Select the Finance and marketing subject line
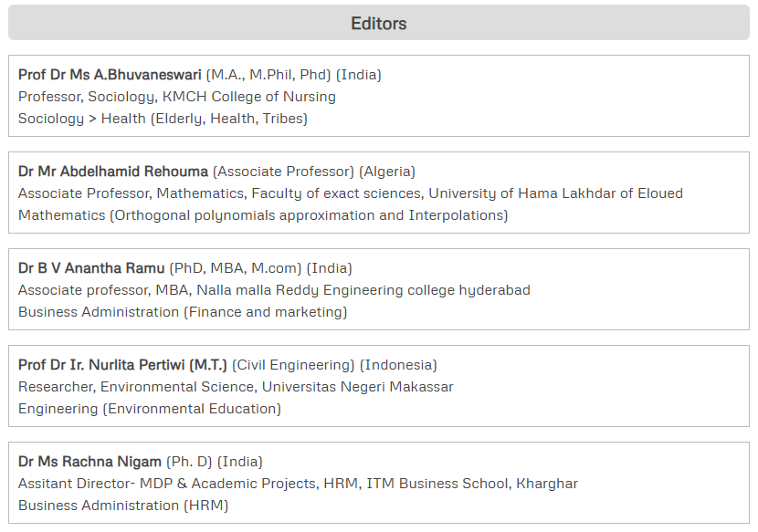Image resolution: width=758 pixels, height=532 pixels. click(x=183, y=312)
